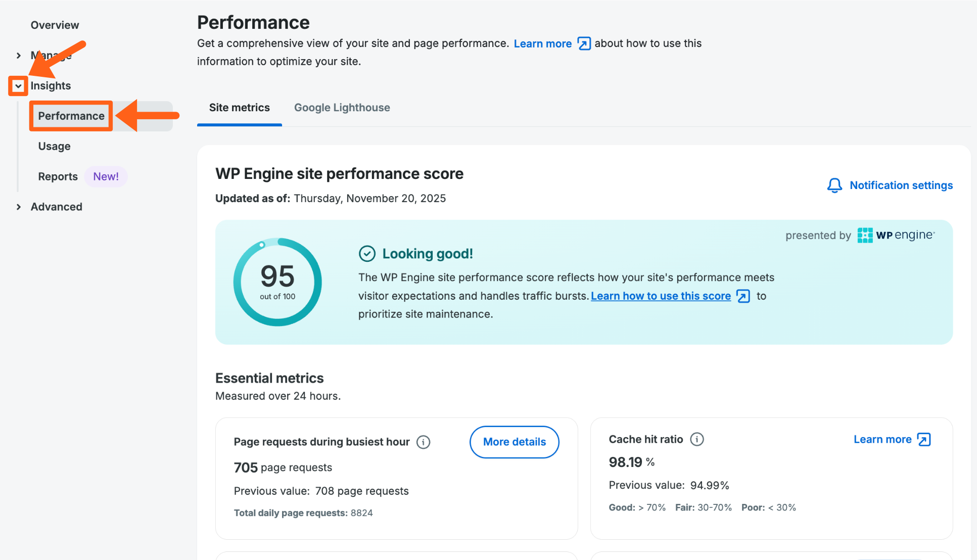Expand the Manage menu chevron

(19, 56)
